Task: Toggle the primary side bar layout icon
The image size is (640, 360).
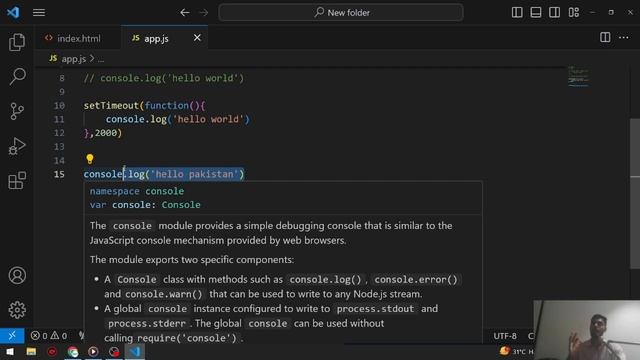Action: tap(517, 12)
